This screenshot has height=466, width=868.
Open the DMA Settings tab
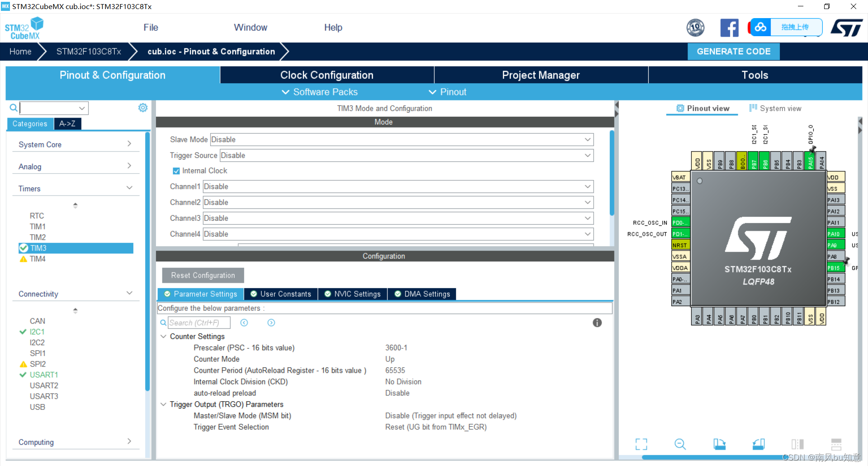point(422,294)
